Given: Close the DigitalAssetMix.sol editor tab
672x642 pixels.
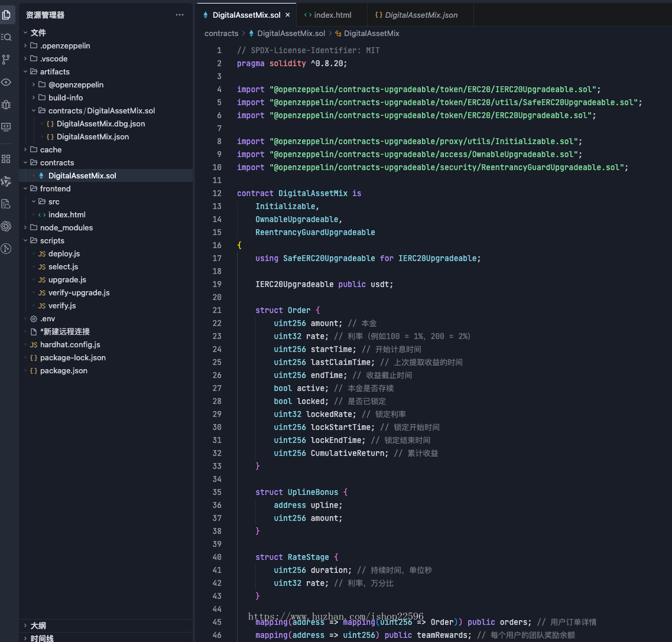Looking at the screenshot, I should [x=288, y=15].
